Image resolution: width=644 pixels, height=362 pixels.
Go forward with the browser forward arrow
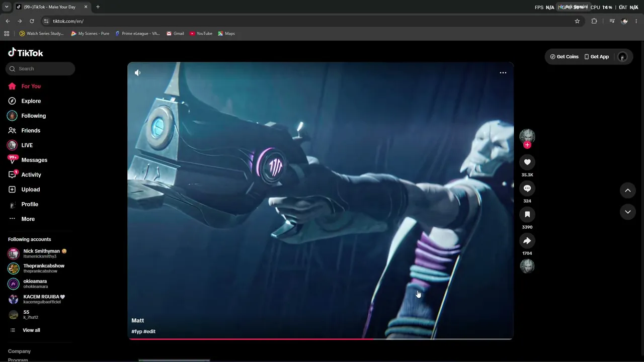[x=20, y=21]
